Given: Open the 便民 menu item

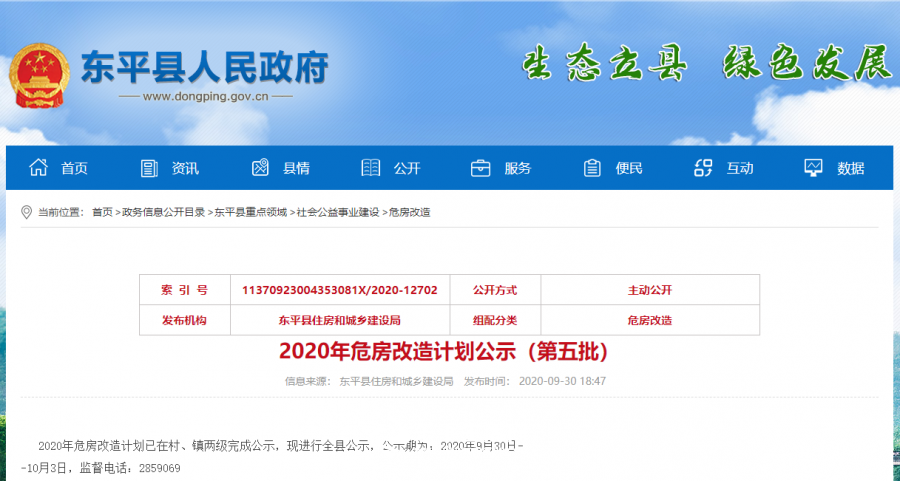Looking at the screenshot, I should click(629, 168).
